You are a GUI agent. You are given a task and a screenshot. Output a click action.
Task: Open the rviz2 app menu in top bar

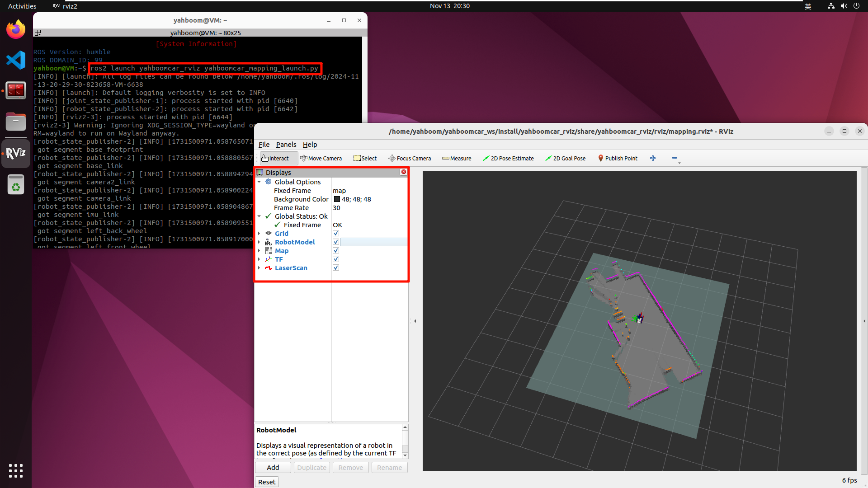click(65, 6)
